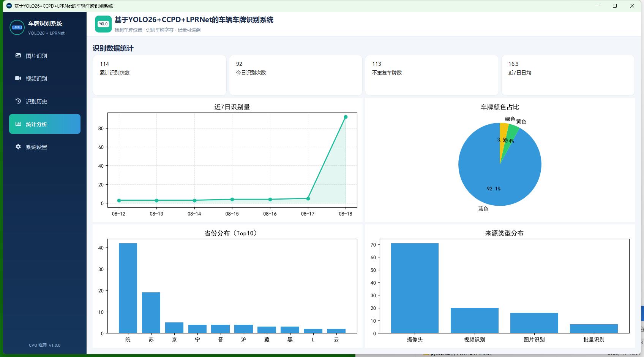
Task: Click the CPU 推理 v1.0.0 version text
Action: (x=44, y=345)
